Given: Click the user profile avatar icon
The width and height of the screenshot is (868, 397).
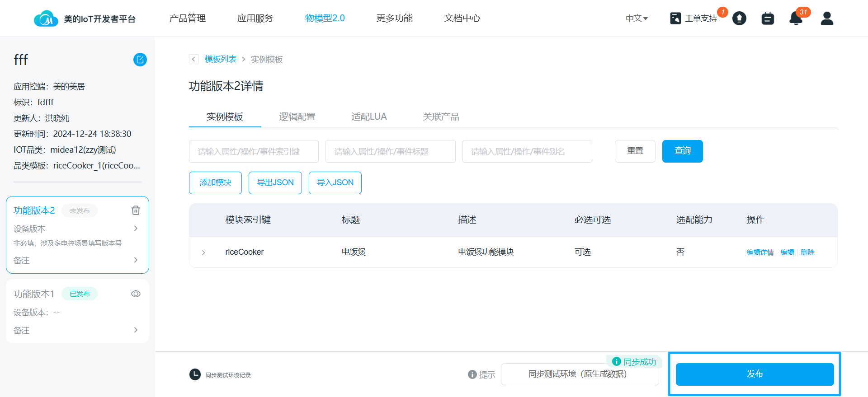Looking at the screenshot, I should [x=827, y=19].
